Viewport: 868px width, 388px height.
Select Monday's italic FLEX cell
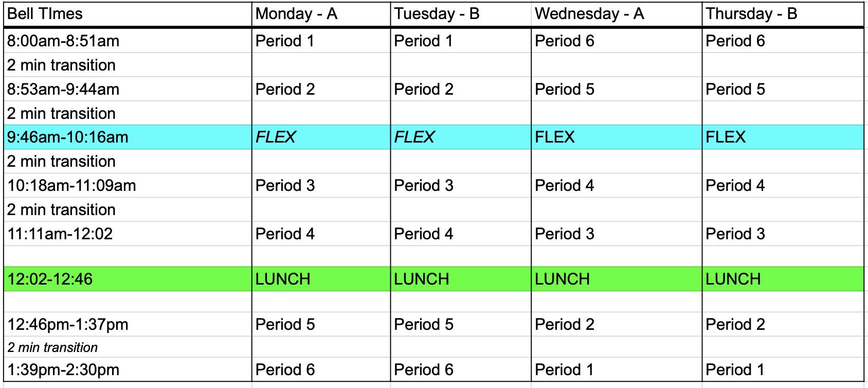coord(321,137)
